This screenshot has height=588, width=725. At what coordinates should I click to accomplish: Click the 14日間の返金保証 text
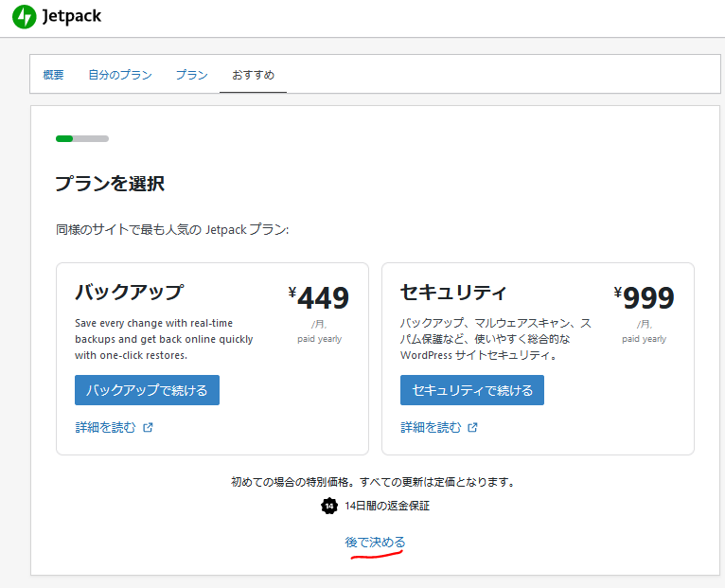(386, 506)
